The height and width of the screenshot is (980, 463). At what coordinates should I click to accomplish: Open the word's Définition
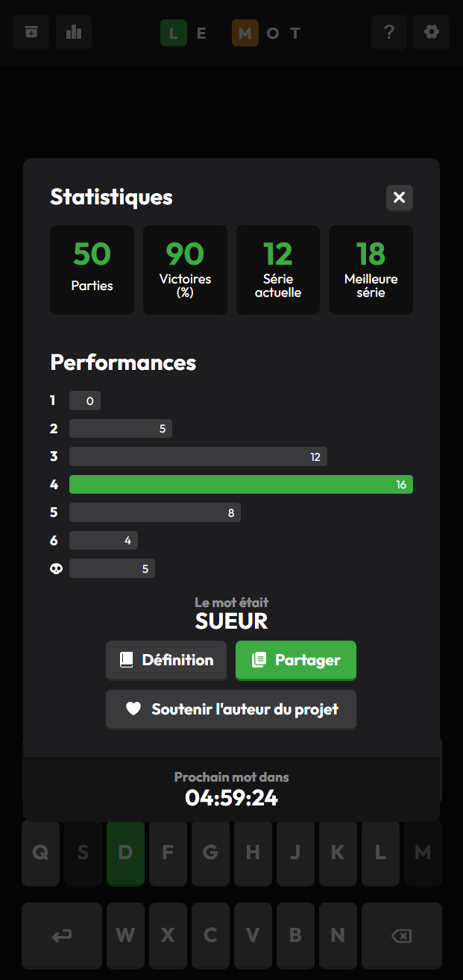pos(166,660)
